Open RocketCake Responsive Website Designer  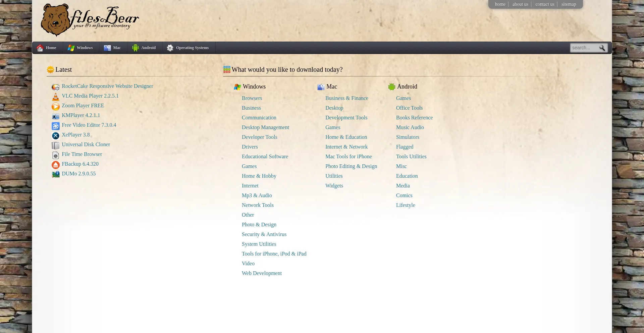click(107, 86)
